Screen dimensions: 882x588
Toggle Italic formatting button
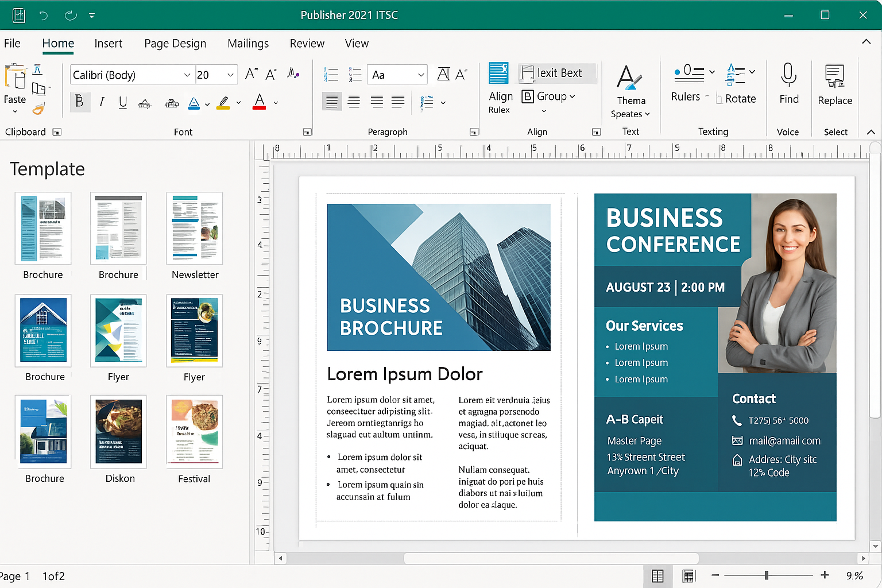pos(102,102)
